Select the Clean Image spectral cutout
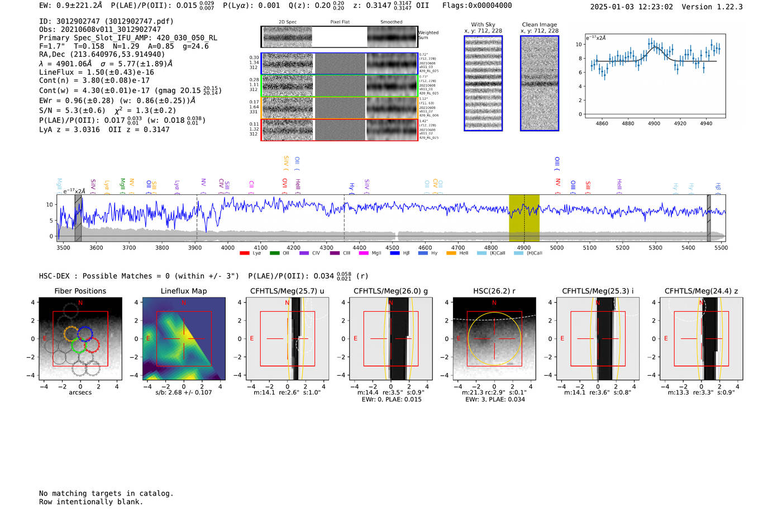The width and height of the screenshot is (782, 532). click(540, 83)
